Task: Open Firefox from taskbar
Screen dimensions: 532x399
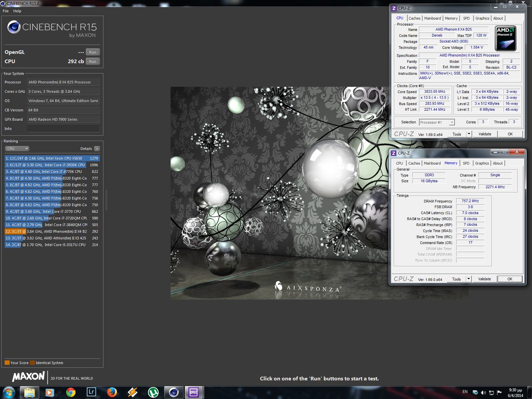Action: [112, 393]
